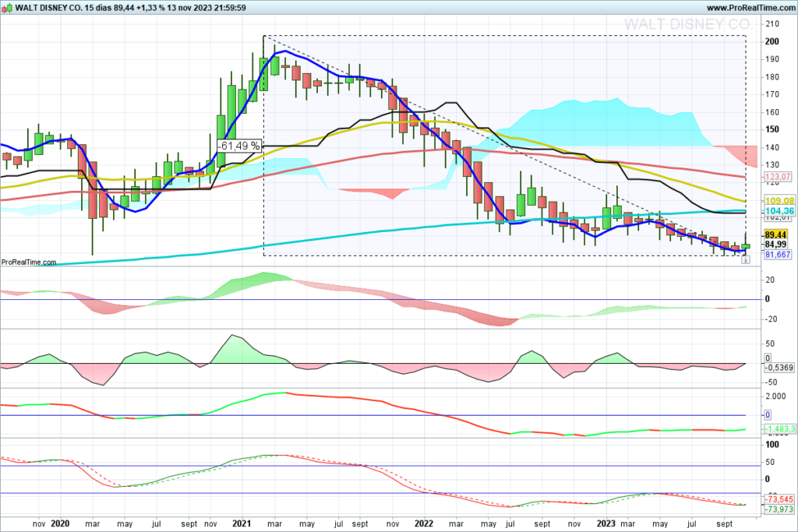798x532 pixels.
Task: Click the 109,08 yellow moving average label
Action: (779, 201)
